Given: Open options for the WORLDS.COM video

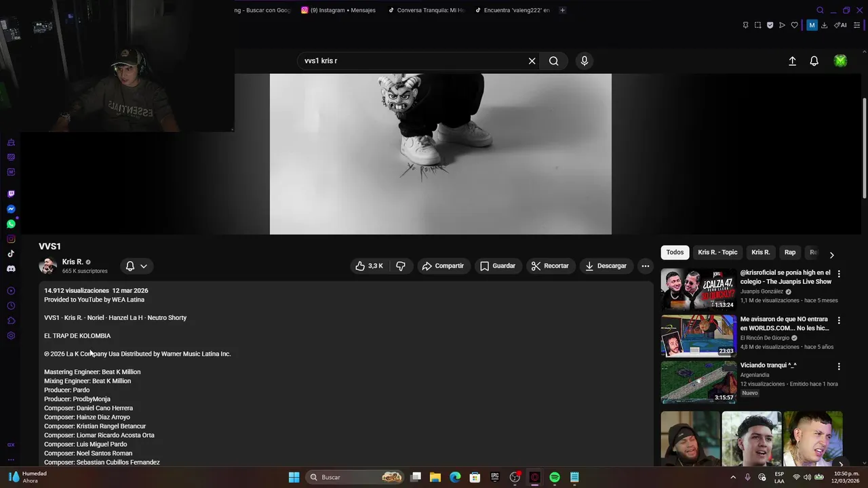Looking at the screenshot, I should tap(839, 320).
